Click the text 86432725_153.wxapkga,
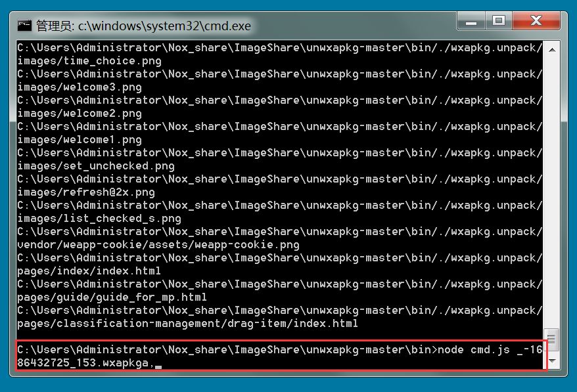The image size is (577, 392). pos(85,363)
